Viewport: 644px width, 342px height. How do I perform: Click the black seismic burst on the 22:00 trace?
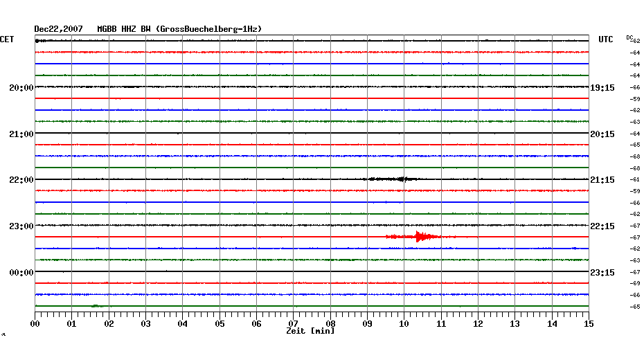(x=393, y=179)
